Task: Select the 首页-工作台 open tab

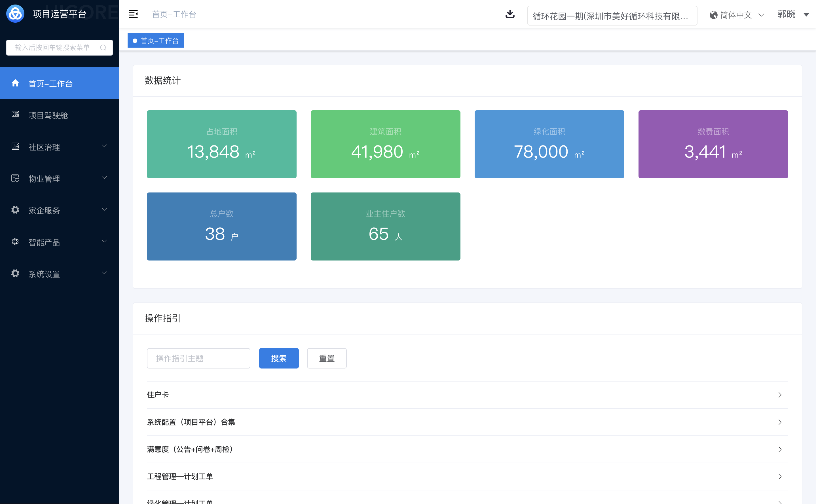Action: (156, 41)
